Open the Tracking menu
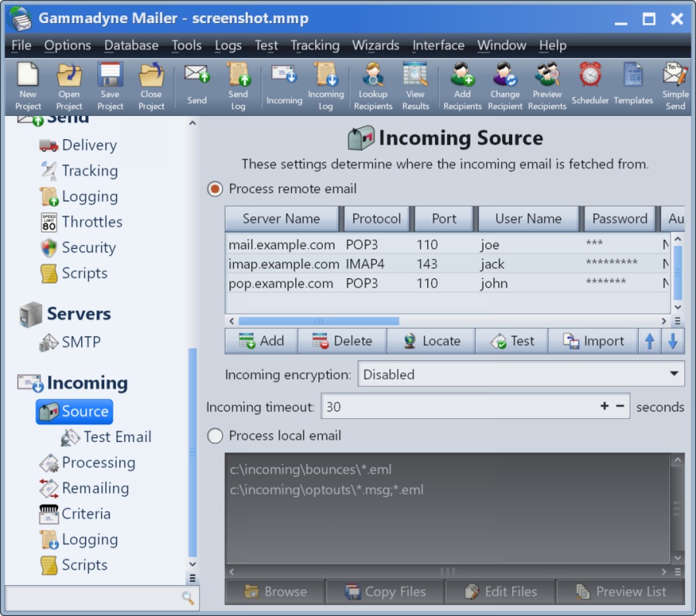Image resolution: width=696 pixels, height=616 pixels. tap(314, 46)
